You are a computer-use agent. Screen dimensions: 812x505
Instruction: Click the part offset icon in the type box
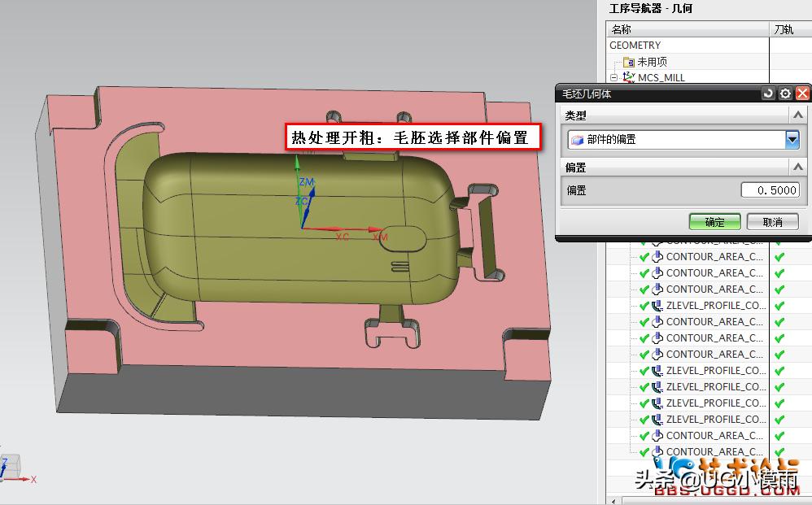577,140
